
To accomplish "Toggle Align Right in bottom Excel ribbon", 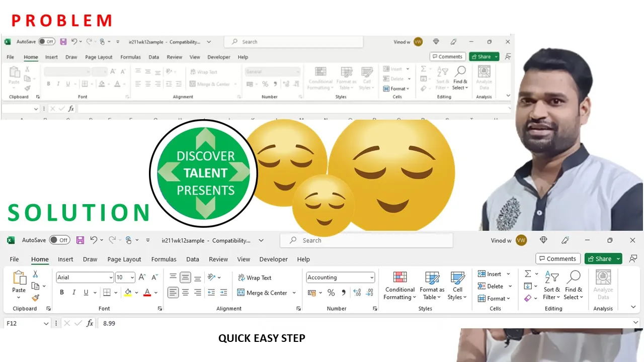I will [198, 293].
